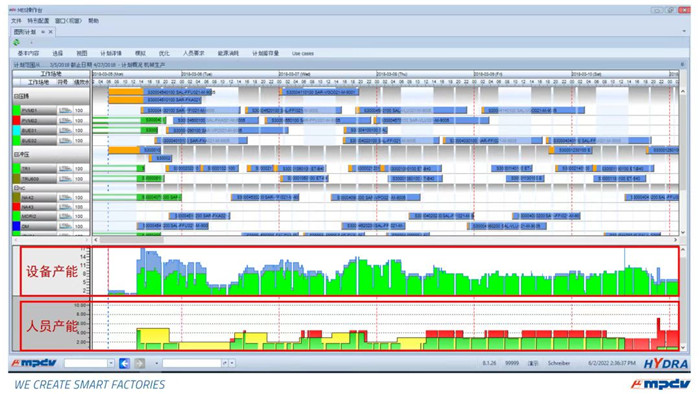
Task: Open the 文件 menu
Action: 16,21
